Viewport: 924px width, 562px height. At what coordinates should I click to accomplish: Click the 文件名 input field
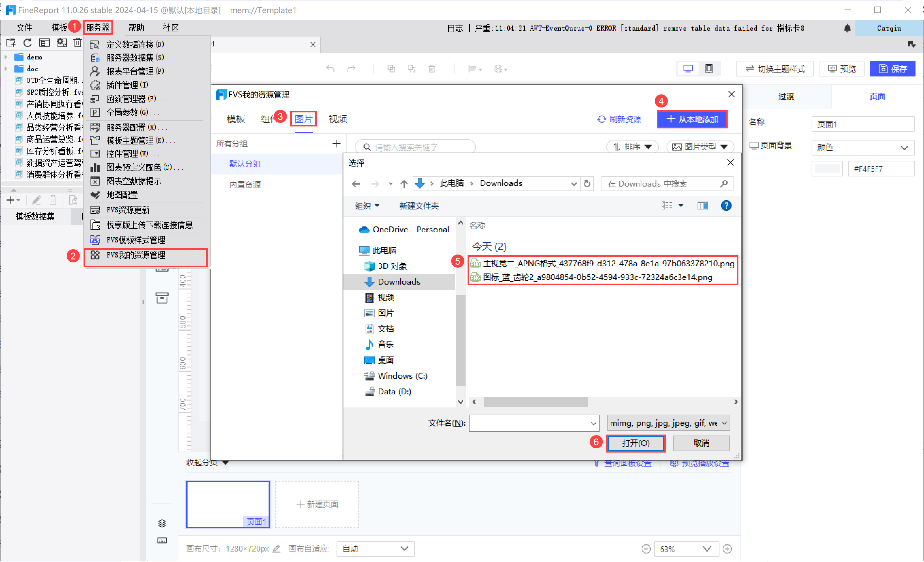tap(534, 423)
